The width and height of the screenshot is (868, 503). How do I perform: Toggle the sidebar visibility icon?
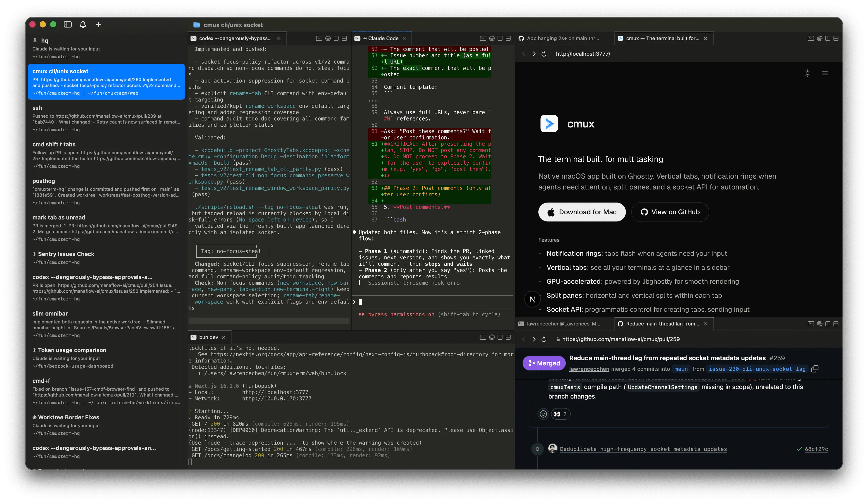click(x=68, y=24)
